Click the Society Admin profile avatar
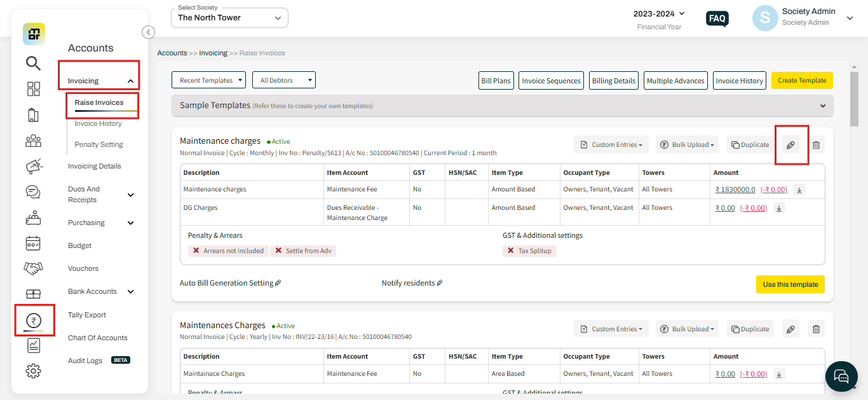Image resolution: width=868 pixels, height=400 pixels. click(764, 18)
